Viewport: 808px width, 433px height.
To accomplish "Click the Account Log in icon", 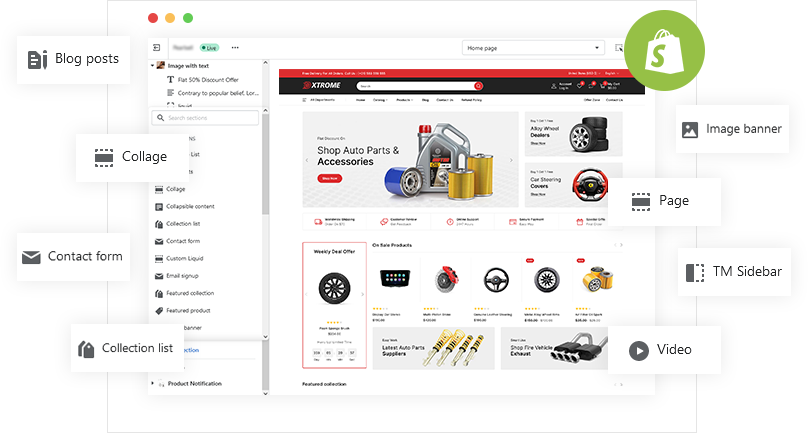I will [x=551, y=87].
